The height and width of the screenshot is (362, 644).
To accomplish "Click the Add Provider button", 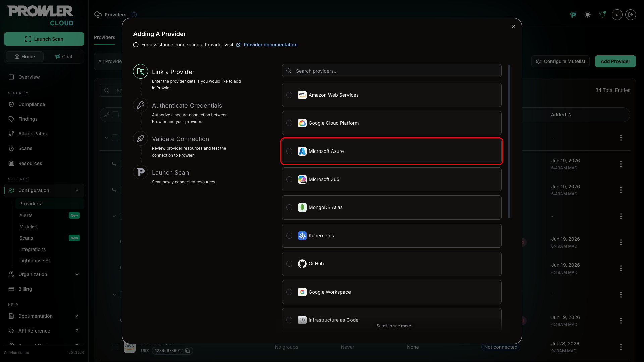I will (x=615, y=61).
